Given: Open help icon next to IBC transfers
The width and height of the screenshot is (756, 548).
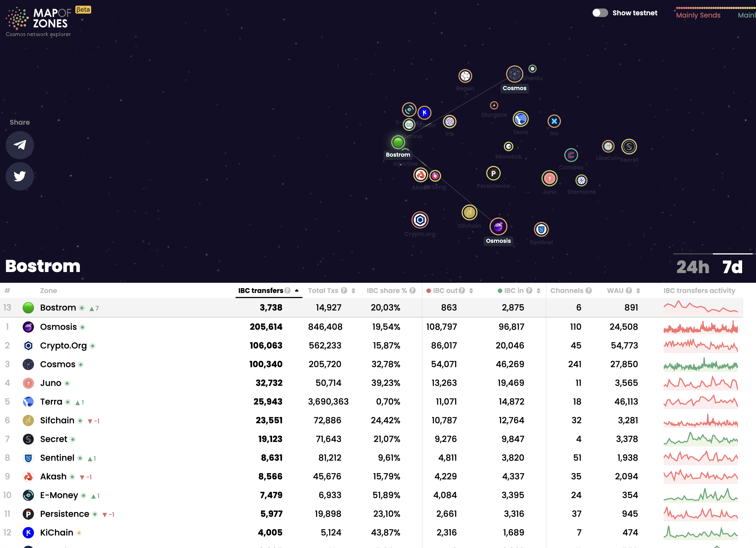Looking at the screenshot, I should pyautogui.click(x=287, y=290).
